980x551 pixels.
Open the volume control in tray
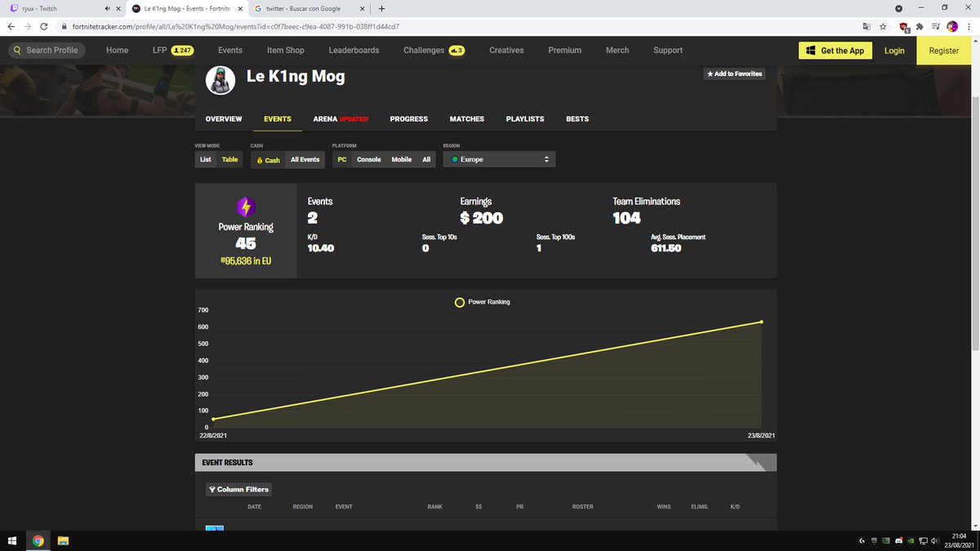933,541
